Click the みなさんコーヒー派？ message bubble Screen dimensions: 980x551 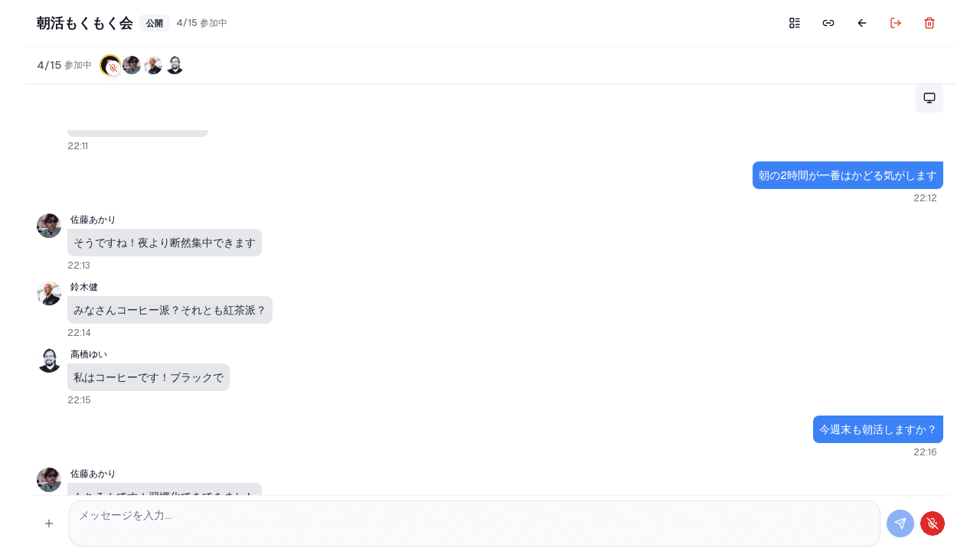[x=170, y=310]
